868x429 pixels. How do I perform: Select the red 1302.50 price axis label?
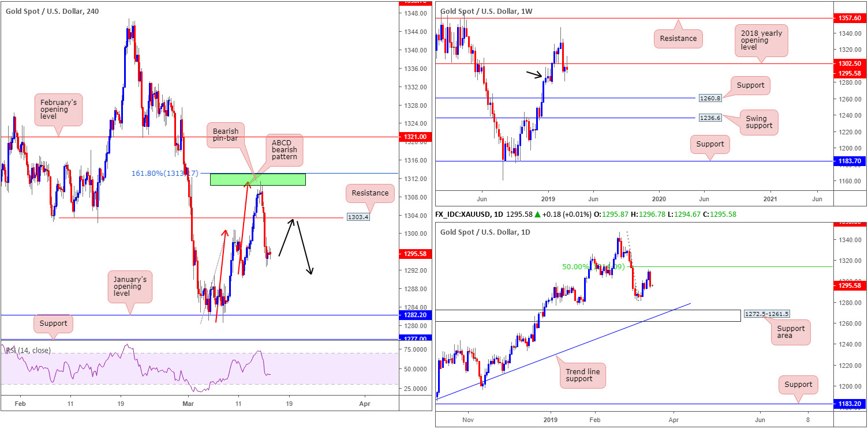[x=851, y=64]
